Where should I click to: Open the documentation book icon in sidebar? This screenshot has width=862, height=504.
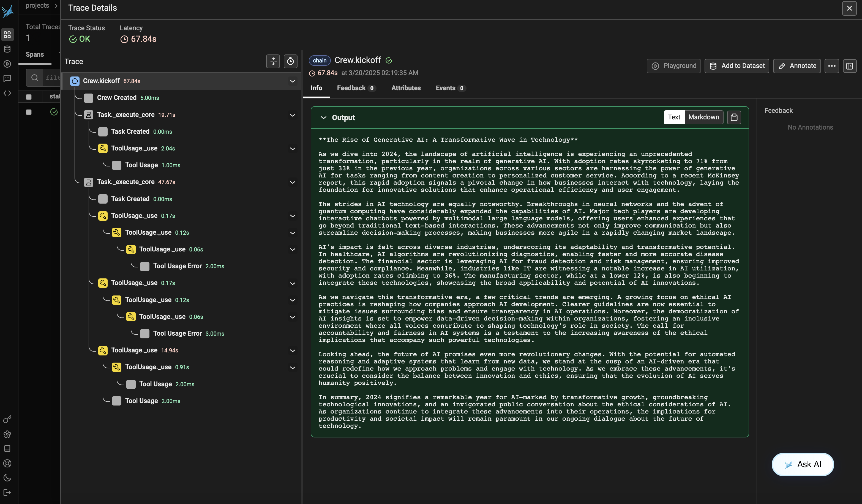7,449
